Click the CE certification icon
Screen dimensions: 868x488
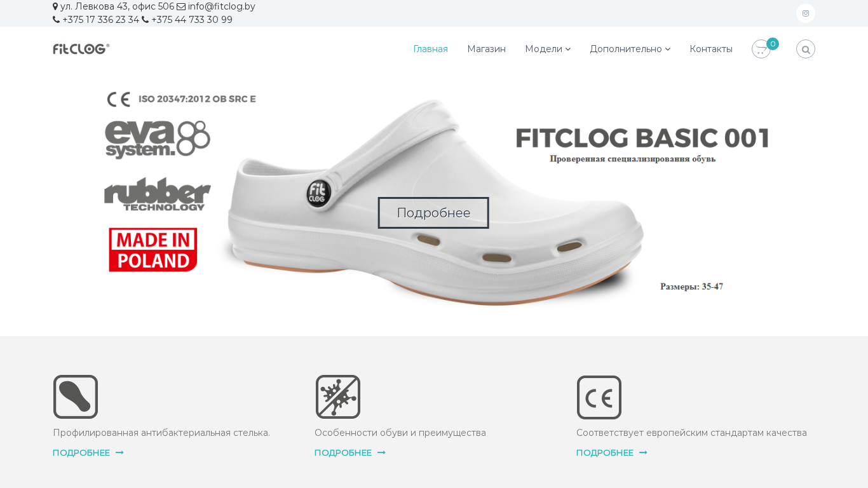pos(599,397)
